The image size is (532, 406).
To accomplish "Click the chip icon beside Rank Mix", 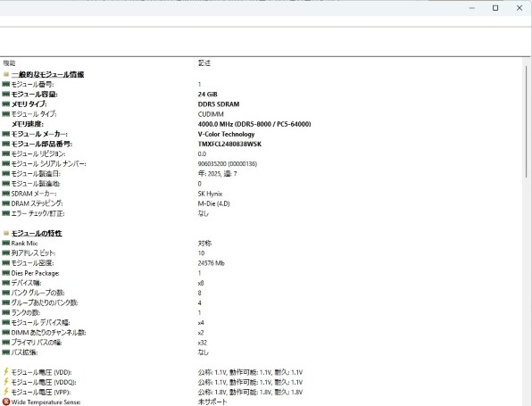I will [x=5, y=243].
